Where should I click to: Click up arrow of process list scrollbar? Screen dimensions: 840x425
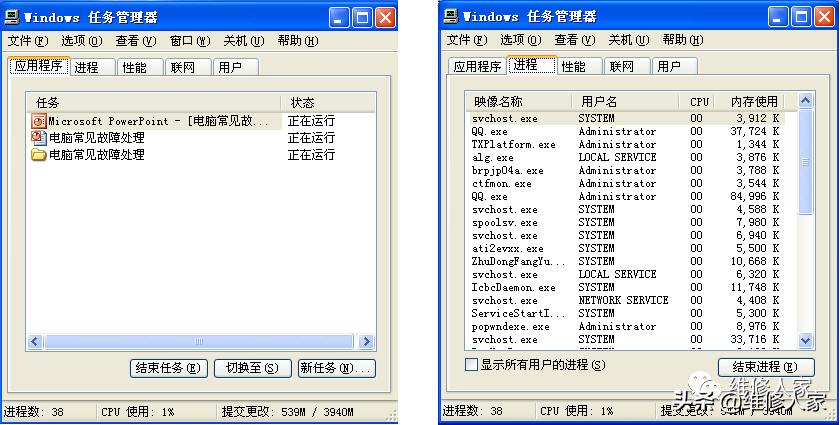click(x=806, y=101)
